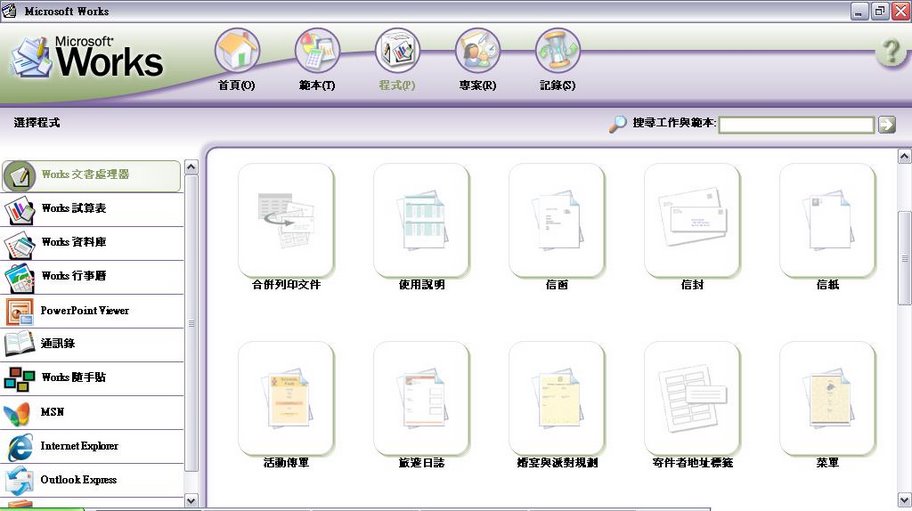The image size is (912, 511).
Task: Launch Internet Explorer from list
Action: tap(91, 446)
